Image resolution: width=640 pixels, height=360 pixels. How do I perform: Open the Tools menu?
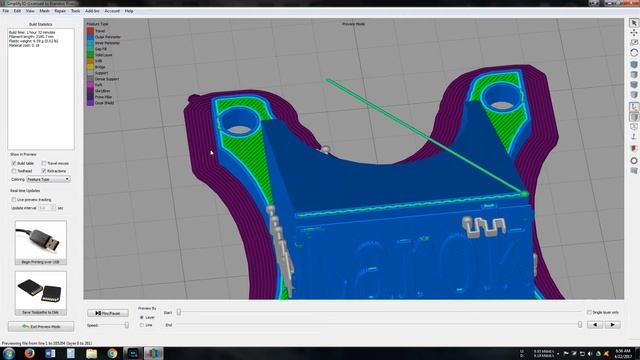click(76, 11)
